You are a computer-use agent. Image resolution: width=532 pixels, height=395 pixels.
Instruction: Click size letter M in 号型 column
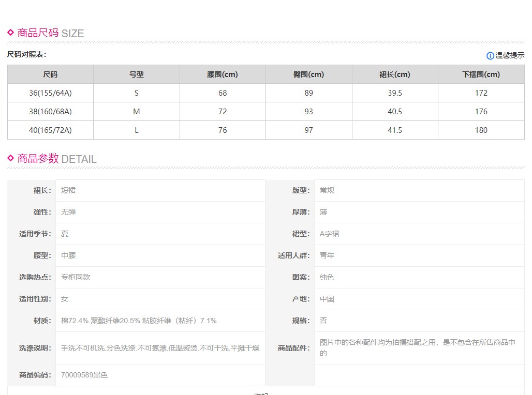(137, 112)
